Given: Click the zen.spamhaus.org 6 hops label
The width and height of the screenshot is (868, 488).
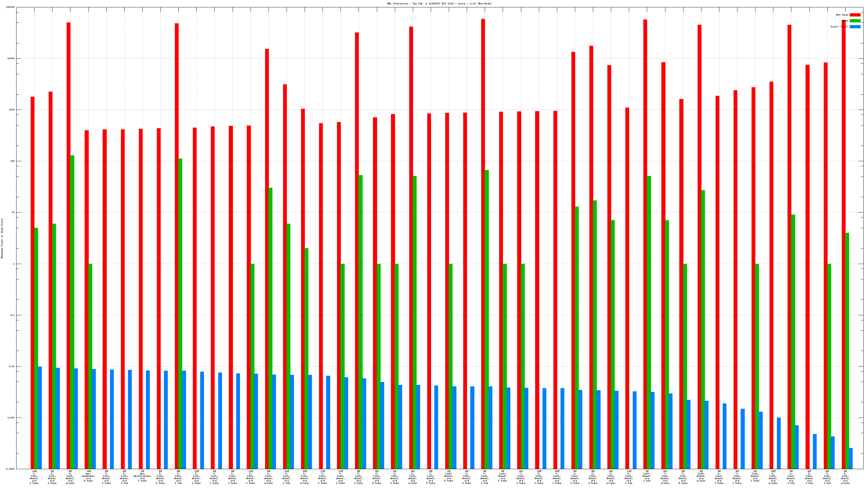Looking at the screenshot, I should click(x=88, y=476).
